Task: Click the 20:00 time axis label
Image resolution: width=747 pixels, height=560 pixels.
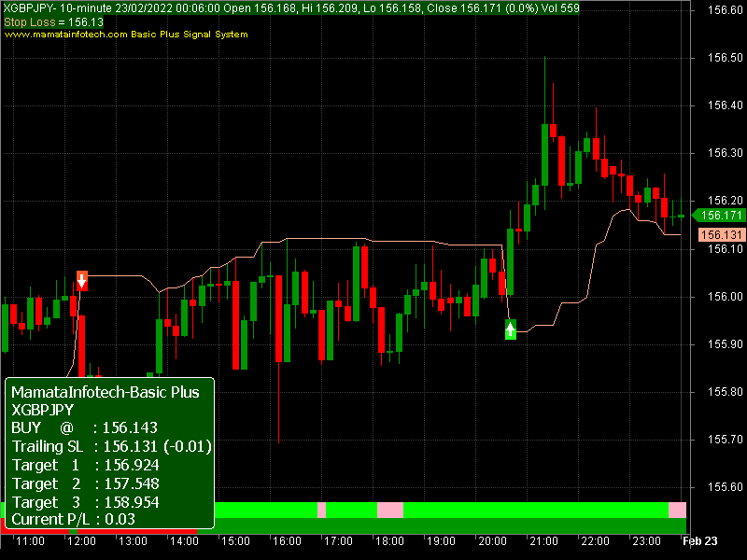Action: pyautogui.click(x=493, y=541)
